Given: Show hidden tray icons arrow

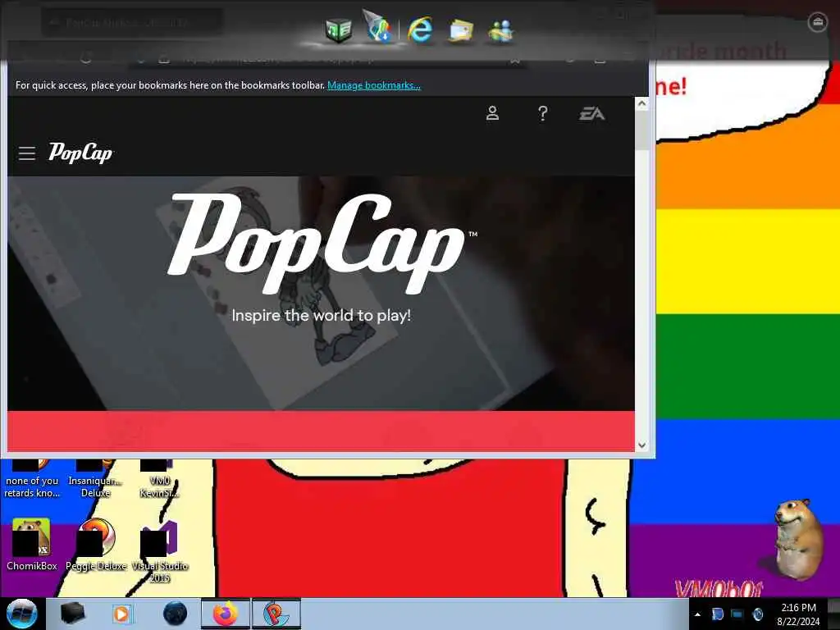Looking at the screenshot, I should [x=697, y=614].
